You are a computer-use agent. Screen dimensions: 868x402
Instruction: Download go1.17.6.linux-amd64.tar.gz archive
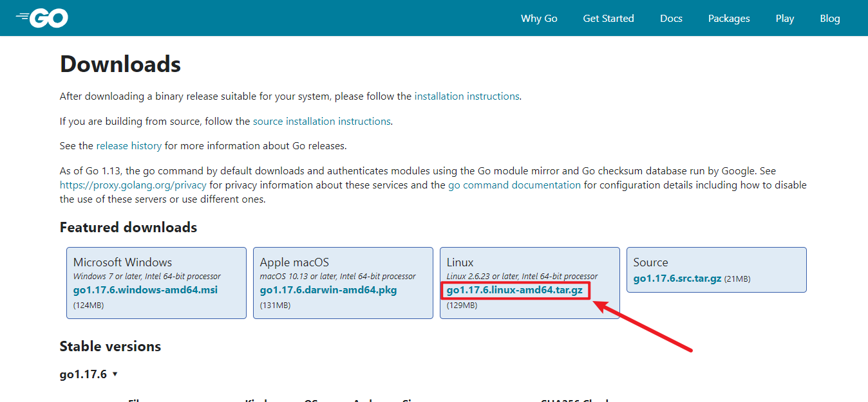point(514,289)
